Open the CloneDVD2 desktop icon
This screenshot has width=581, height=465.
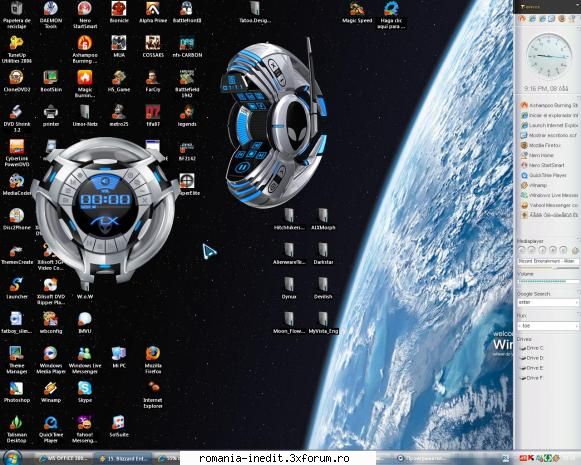[x=17, y=81]
